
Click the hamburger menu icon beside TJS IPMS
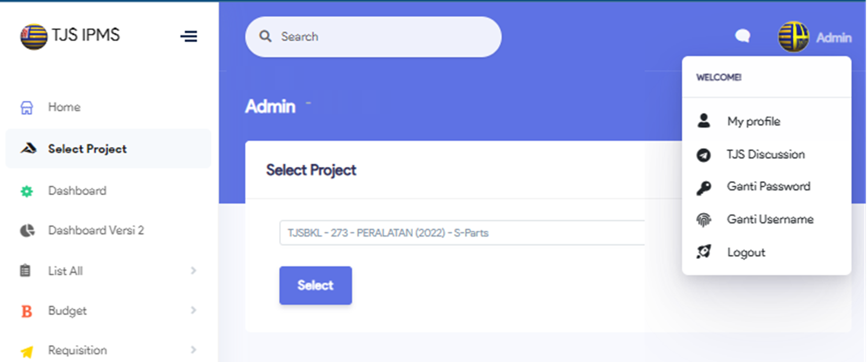coord(189,37)
